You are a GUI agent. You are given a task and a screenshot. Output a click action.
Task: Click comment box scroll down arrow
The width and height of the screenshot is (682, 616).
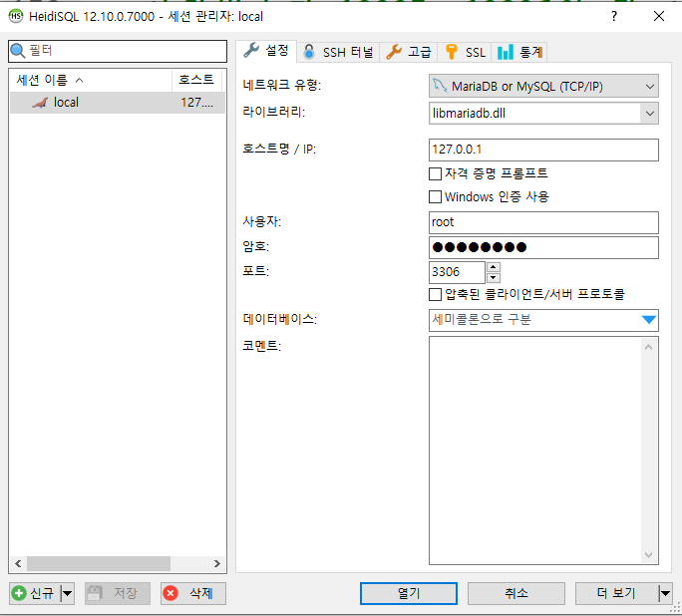[x=648, y=555]
